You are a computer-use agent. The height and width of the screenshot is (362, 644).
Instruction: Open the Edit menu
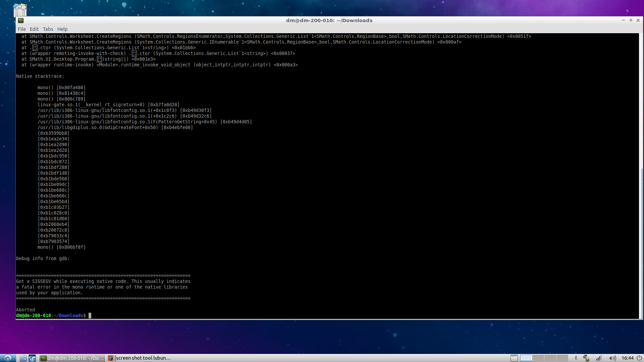pyautogui.click(x=34, y=29)
